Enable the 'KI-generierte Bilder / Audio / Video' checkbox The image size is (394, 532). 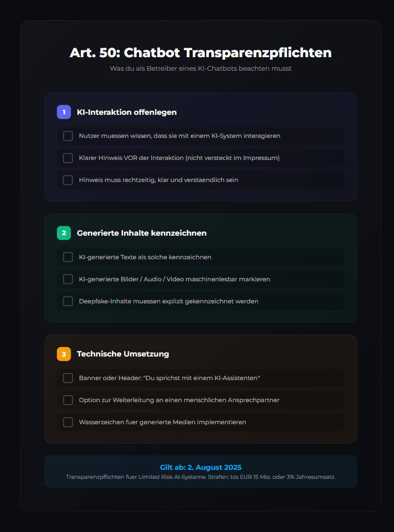[68, 279]
